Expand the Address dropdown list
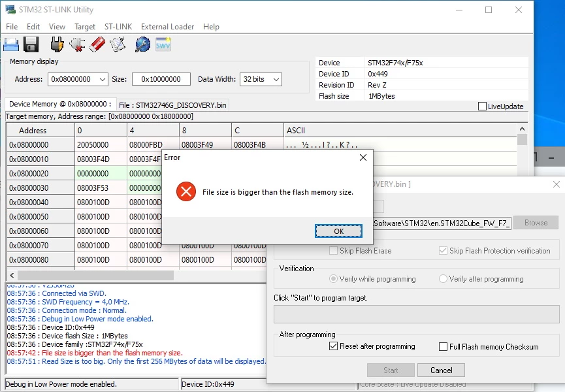Image resolution: width=565 pixels, height=392 pixels. pos(103,79)
